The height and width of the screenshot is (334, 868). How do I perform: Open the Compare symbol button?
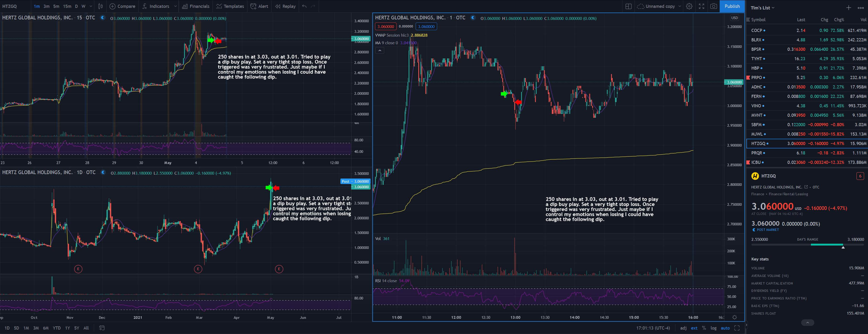coord(122,6)
